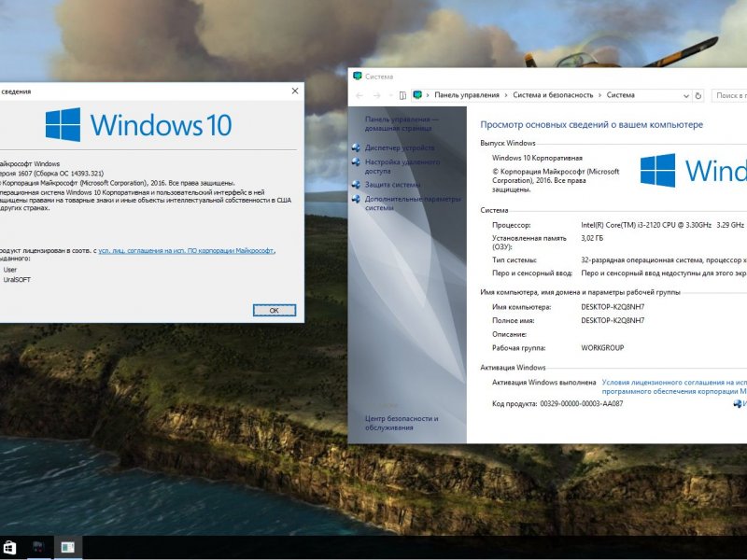
Task: Click the up-level icon before the address bar
Action: tap(402, 96)
